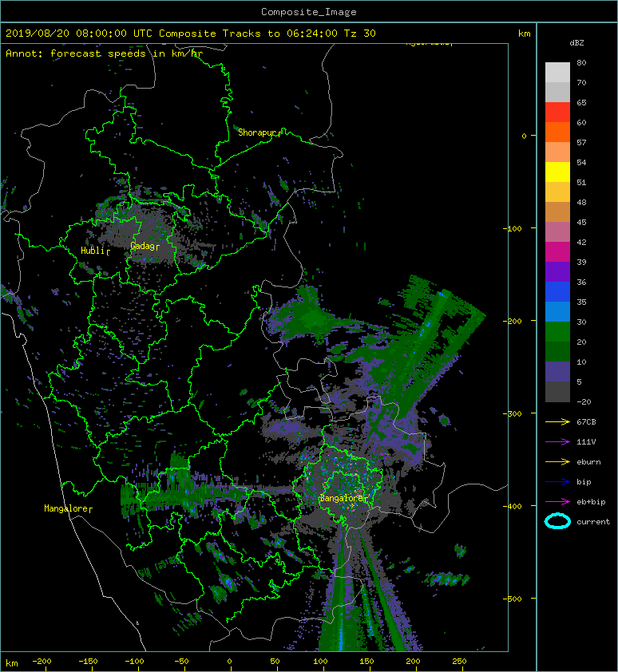
Task: Click the Bangalore city label
Action: coord(343,498)
